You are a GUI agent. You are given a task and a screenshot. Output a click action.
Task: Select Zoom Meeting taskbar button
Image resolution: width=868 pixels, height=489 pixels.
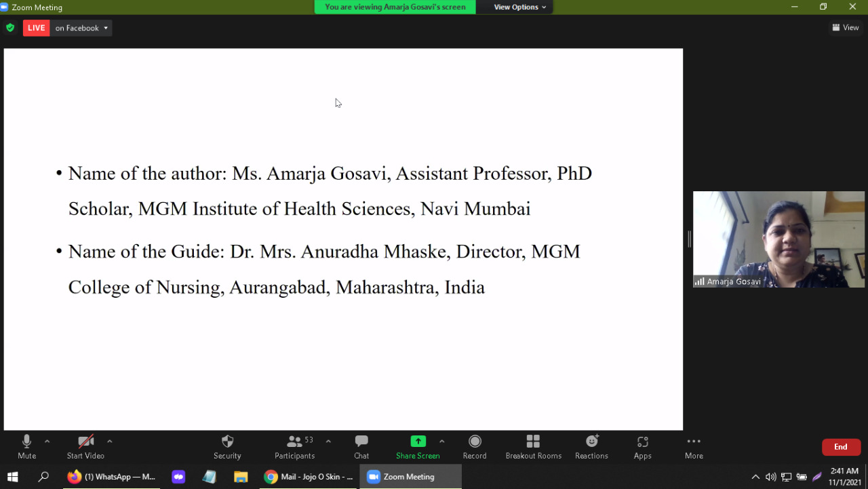[x=410, y=477]
